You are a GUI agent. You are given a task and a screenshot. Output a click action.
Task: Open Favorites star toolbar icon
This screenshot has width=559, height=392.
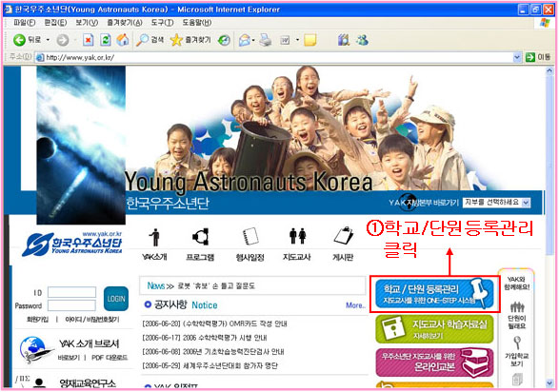pyautogui.click(x=176, y=40)
